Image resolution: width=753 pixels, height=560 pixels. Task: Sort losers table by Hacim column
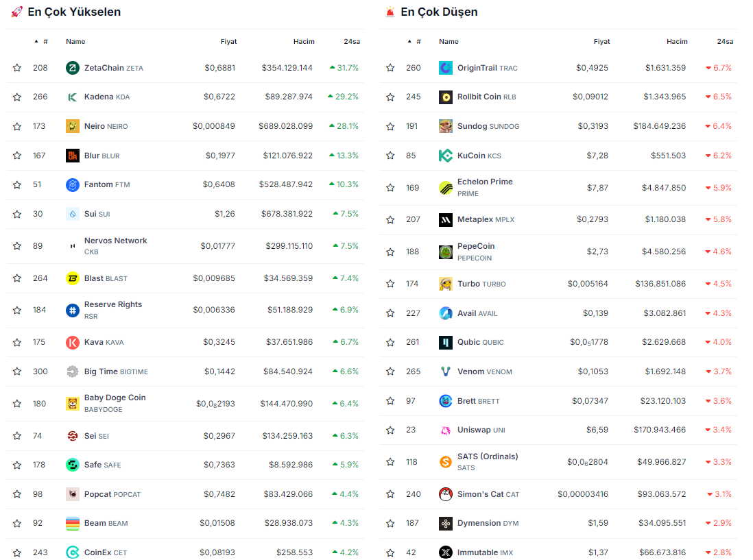tap(677, 42)
